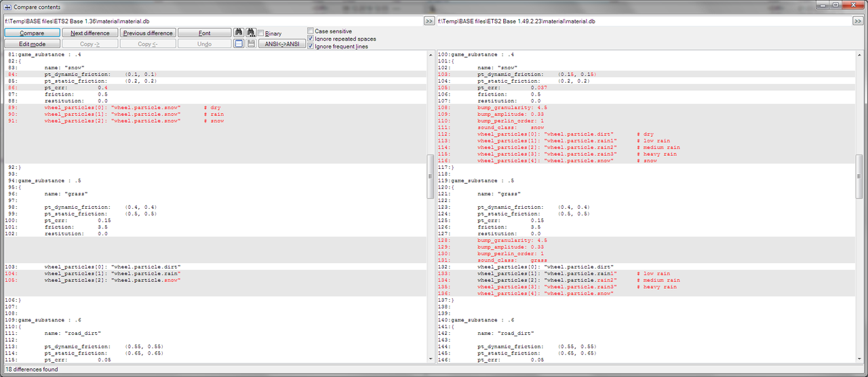
Task: Click the Copy <- button
Action: [x=148, y=43]
